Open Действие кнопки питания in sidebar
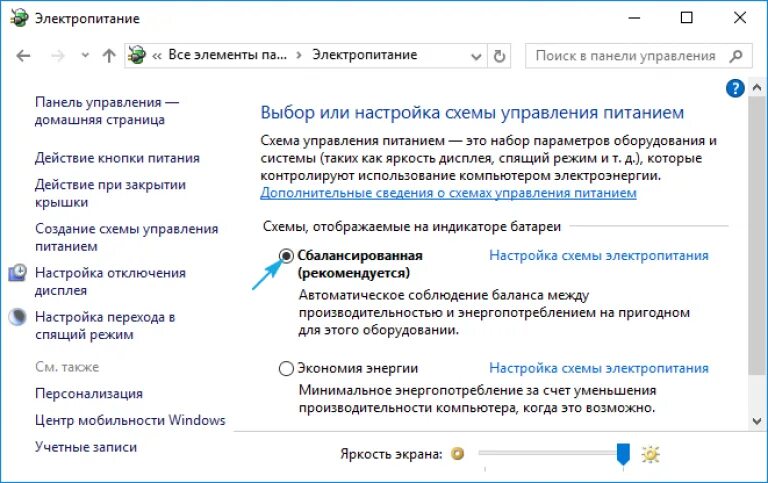 point(118,158)
